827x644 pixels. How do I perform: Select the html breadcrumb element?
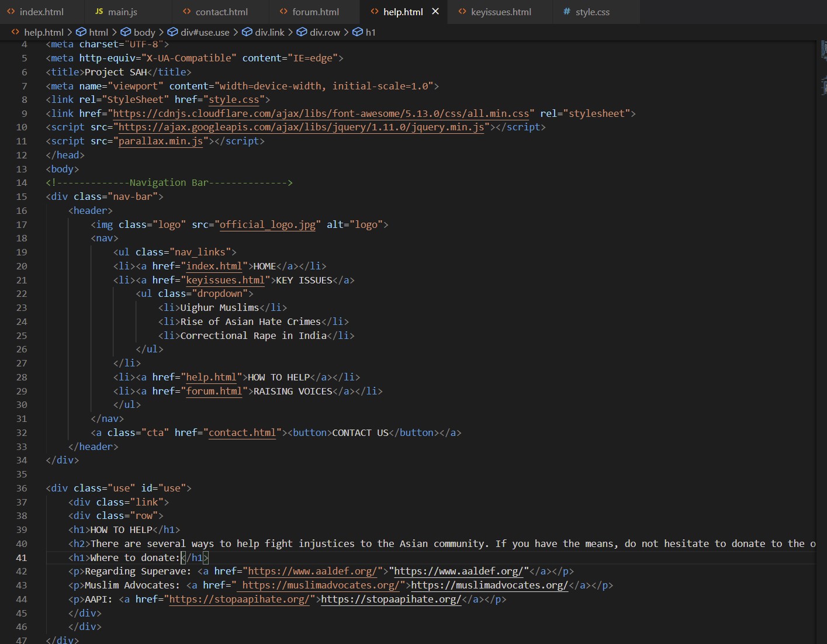click(98, 32)
